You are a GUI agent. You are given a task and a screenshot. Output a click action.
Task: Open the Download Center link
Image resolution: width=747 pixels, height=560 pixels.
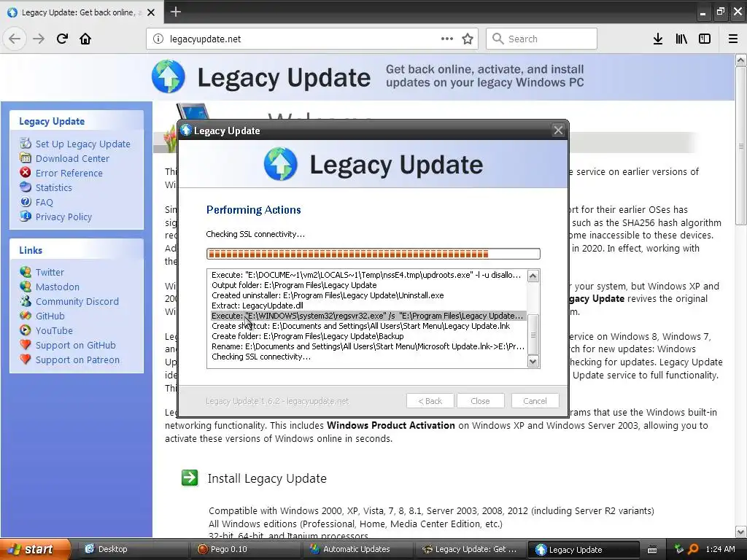[x=72, y=158]
